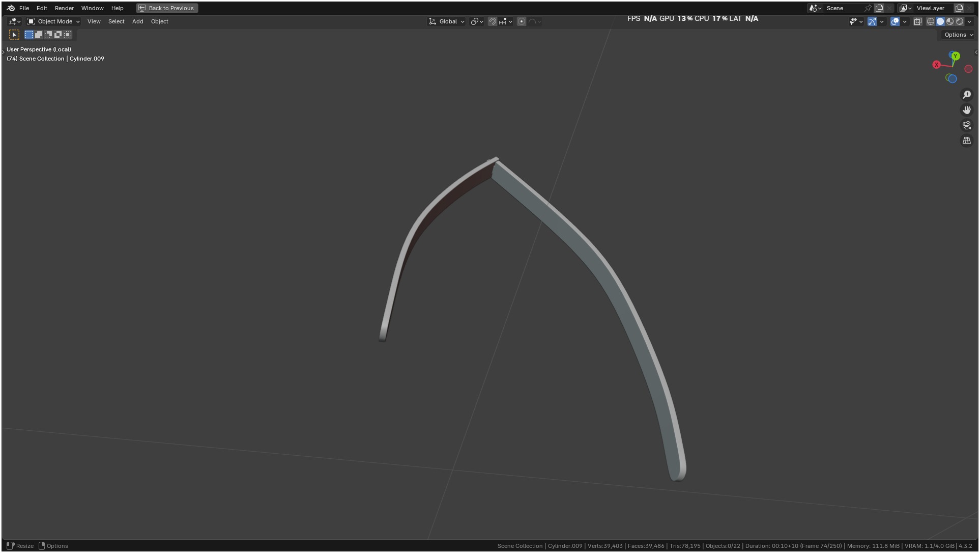The width and height of the screenshot is (980, 553).
Task: Toggle proportional editing circle icon
Action: pyautogui.click(x=522, y=21)
